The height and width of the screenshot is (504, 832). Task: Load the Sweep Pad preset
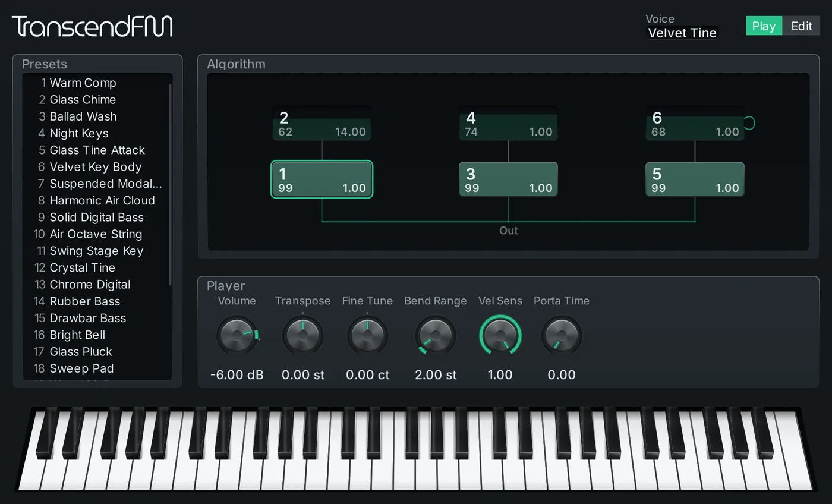click(97, 368)
